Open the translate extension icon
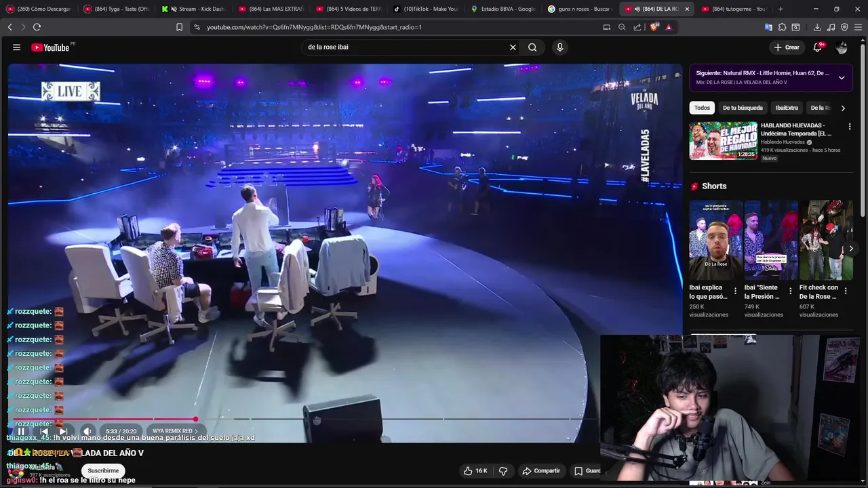 (768, 27)
